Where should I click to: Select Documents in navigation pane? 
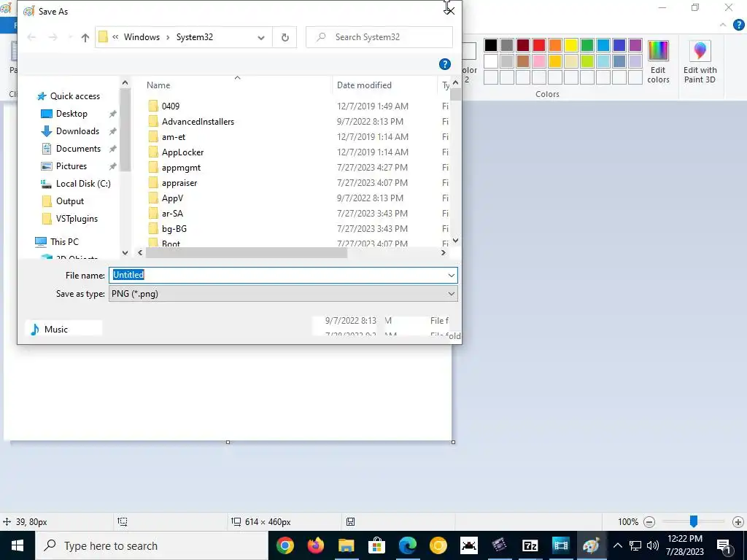78,149
